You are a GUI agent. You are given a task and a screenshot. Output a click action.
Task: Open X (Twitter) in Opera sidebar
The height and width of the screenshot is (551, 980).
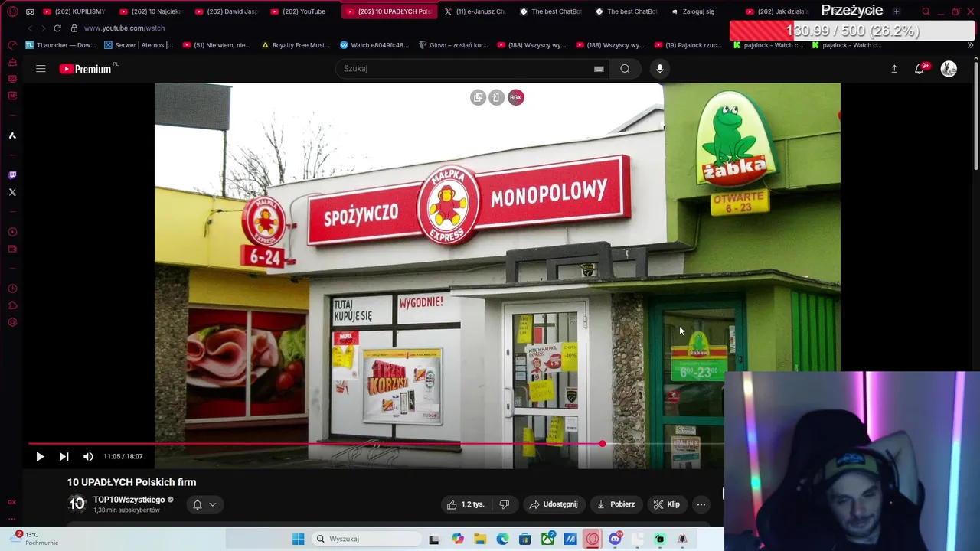[12, 192]
